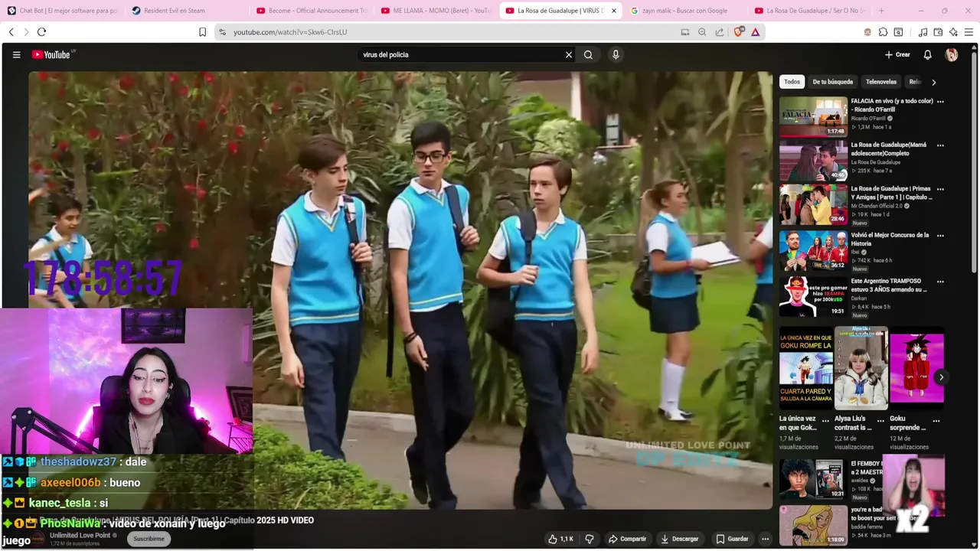Viewport: 980px width, 551px height.
Task: Click the Guardar button
Action: (732, 539)
